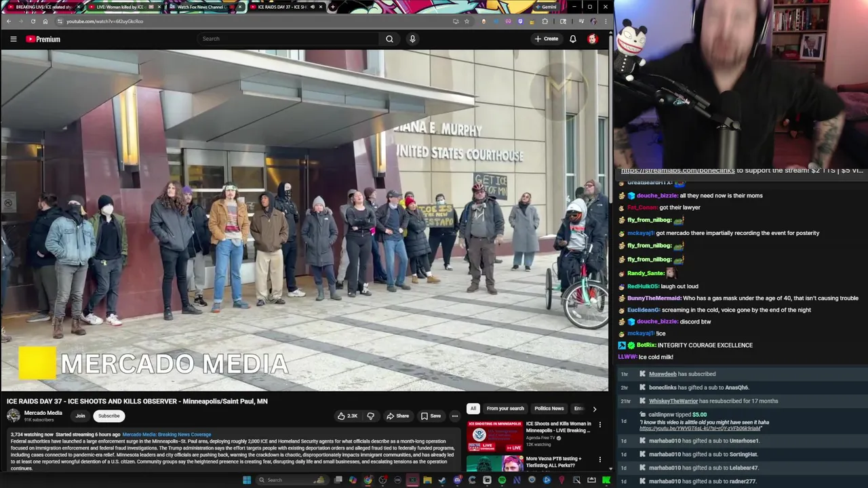This screenshot has width=868, height=488.
Task: Open the Create dropdown button
Action: point(546,39)
